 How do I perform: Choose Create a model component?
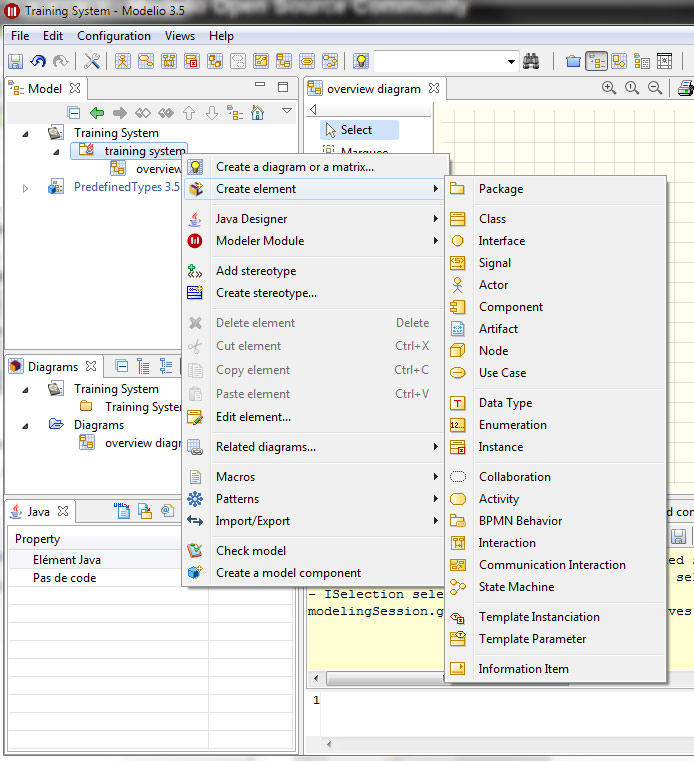(314, 573)
